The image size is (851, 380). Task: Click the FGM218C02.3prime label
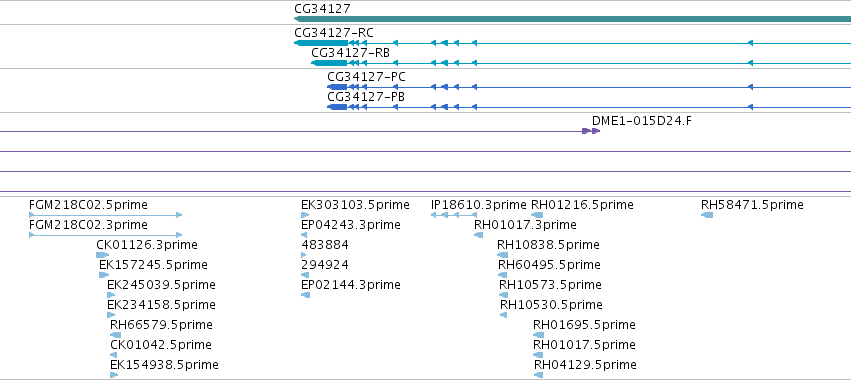[x=88, y=225]
